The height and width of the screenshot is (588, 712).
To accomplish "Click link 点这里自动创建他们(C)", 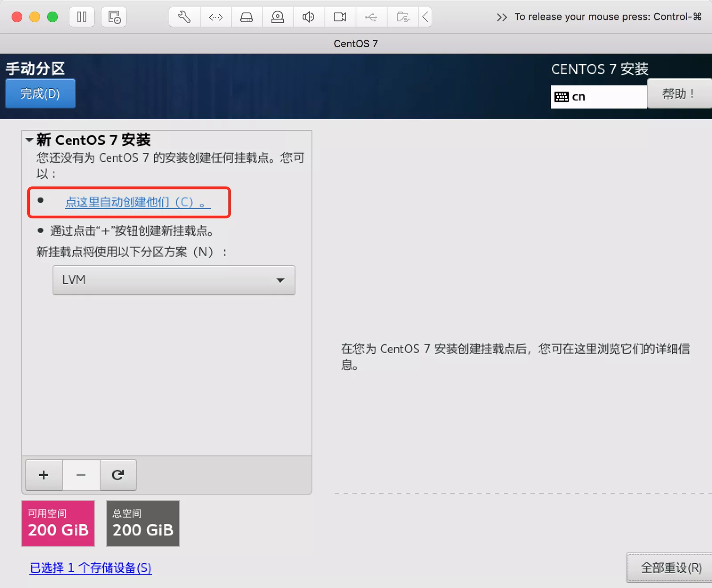I will [x=138, y=202].
